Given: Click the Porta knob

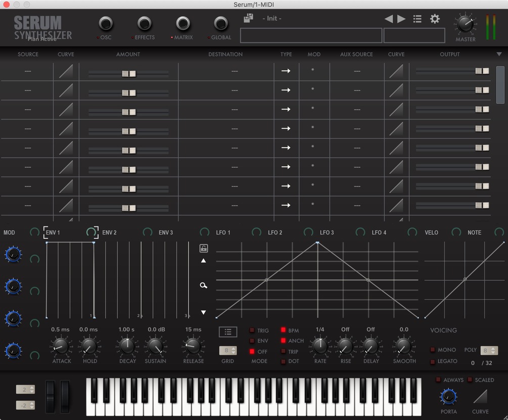Looking at the screenshot, I should click(x=448, y=397).
